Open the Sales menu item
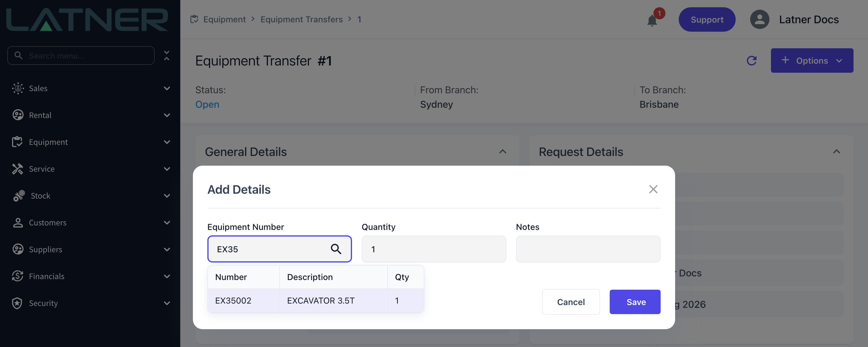 pos(90,88)
